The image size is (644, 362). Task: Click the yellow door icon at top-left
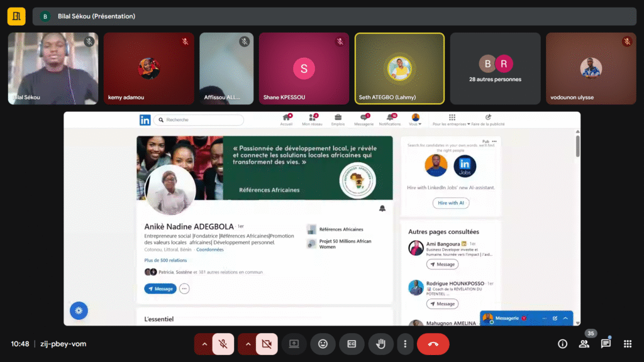16,16
